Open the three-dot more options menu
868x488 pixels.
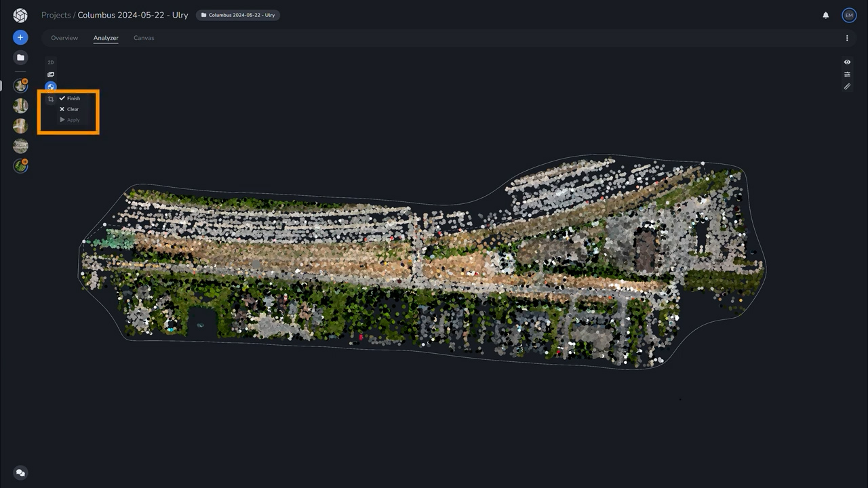click(x=847, y=38)
